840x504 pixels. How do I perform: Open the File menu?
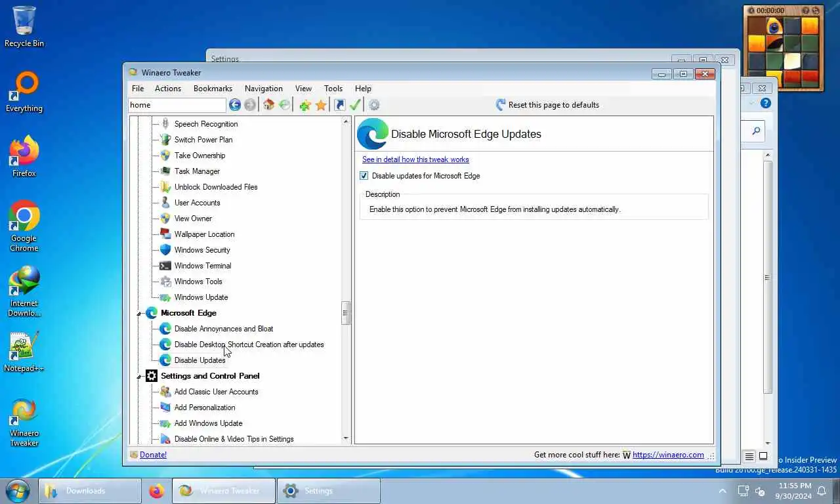pyautogui.click(x=138, y=89)
